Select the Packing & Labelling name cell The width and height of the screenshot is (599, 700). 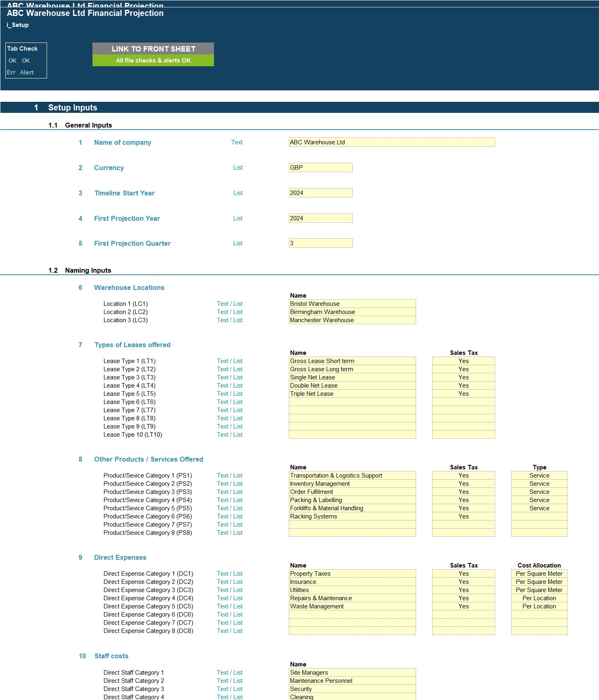(352, 500)
